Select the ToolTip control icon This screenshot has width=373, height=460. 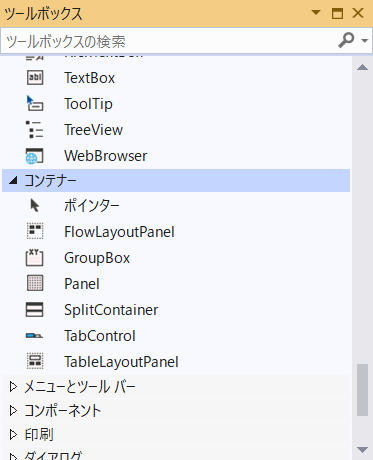[35, 103]
